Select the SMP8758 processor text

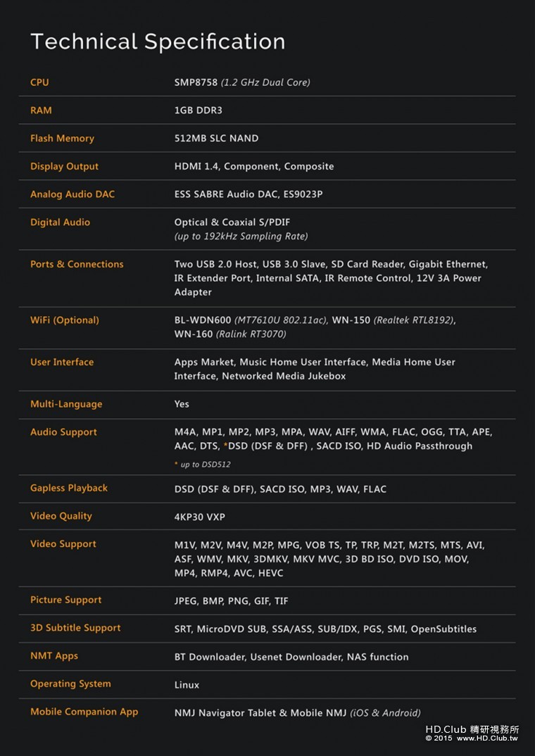196,82
